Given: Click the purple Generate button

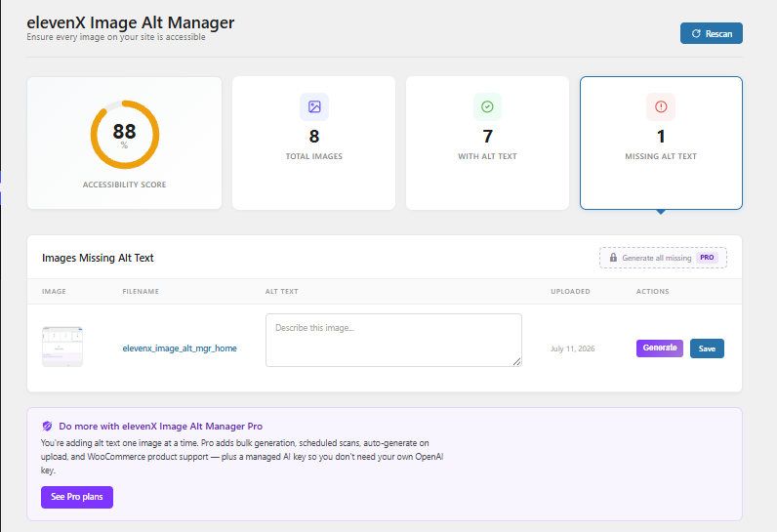Looking at the screenshot, I should point(660,348).
